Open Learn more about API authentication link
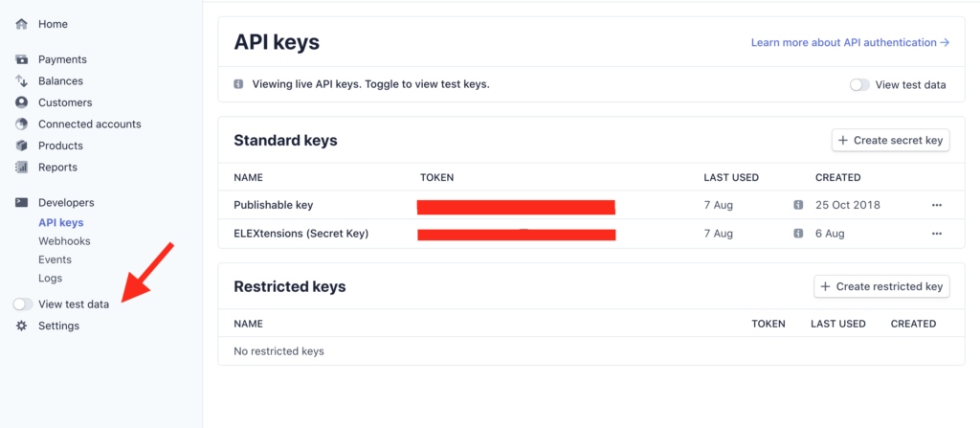 pyautogui.click(x=850, y=42)
